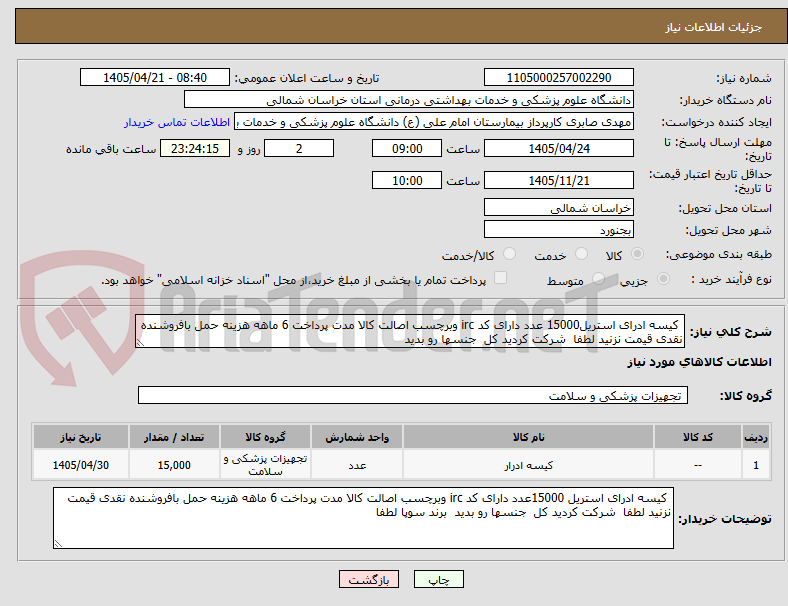Click the quantity cell 15,000
Screen dimensions: 788x606
point(174,465)
